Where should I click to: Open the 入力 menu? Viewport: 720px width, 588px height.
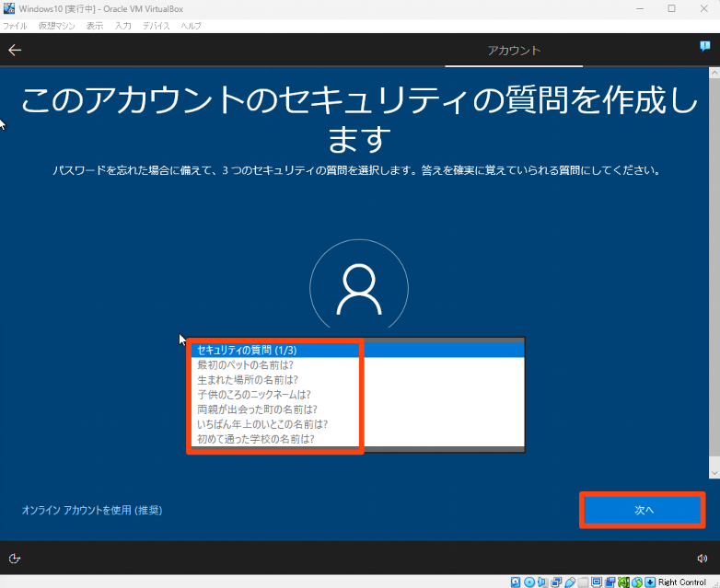click(122, 26)
